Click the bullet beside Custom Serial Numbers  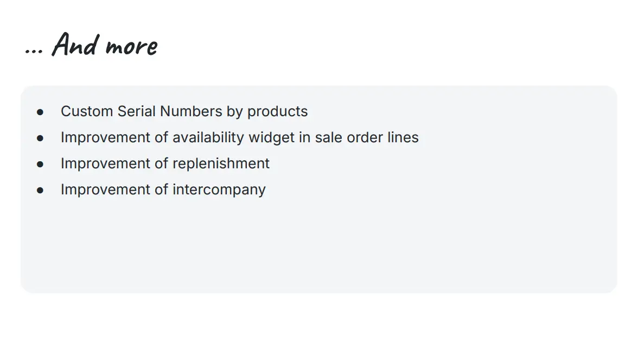click(40, 112)
